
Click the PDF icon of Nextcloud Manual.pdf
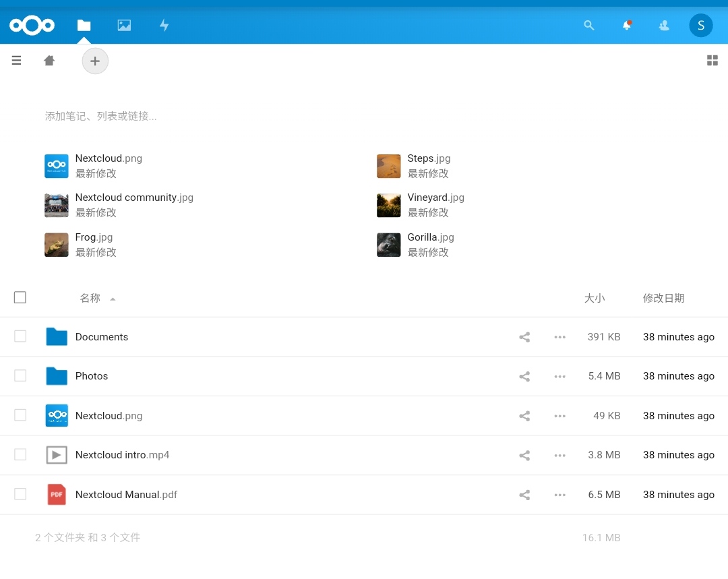point(57,495)
